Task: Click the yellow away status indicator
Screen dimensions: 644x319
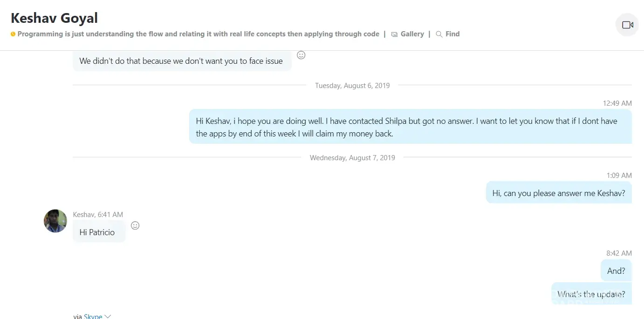Action: [x=13, y=34]
